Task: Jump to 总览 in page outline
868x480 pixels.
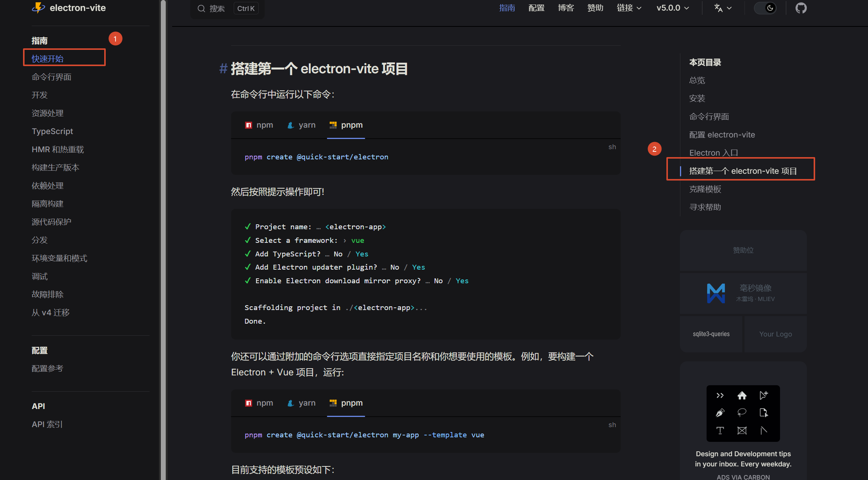Action: pyautogui.click(x=697, y=80)
